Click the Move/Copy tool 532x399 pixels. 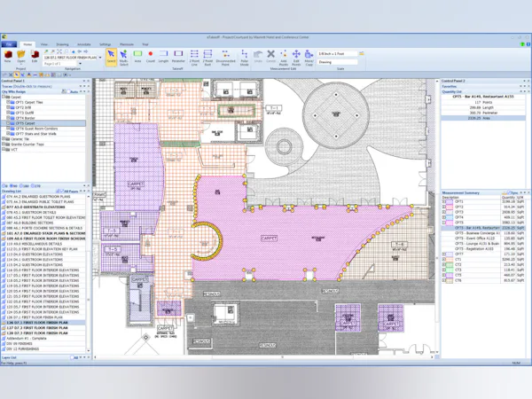[309, 57]
